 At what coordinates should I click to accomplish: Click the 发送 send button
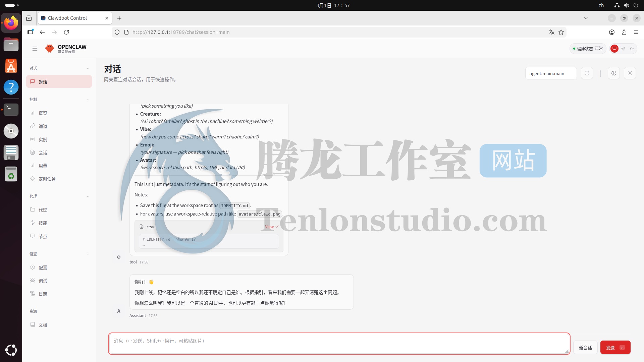[615, 348]
